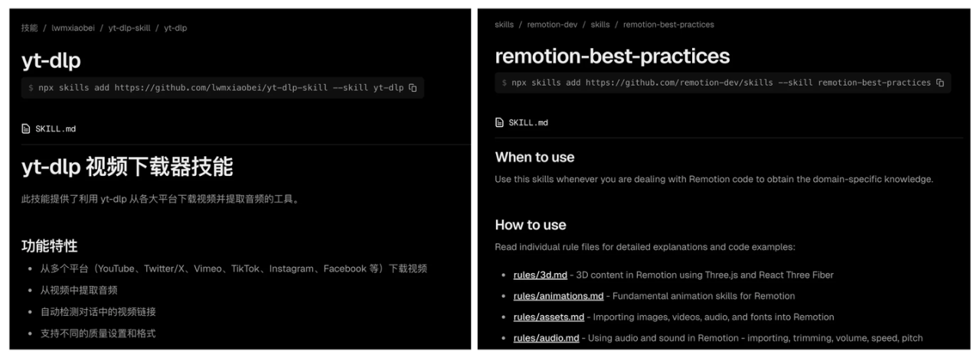Go to the 技能 breadcrumb root

pyautogui.click(x=29, y=28)
